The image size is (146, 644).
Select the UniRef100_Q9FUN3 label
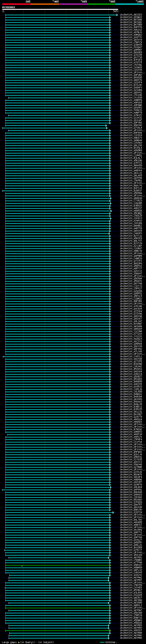pyautogui.click(x=131, y=75)
